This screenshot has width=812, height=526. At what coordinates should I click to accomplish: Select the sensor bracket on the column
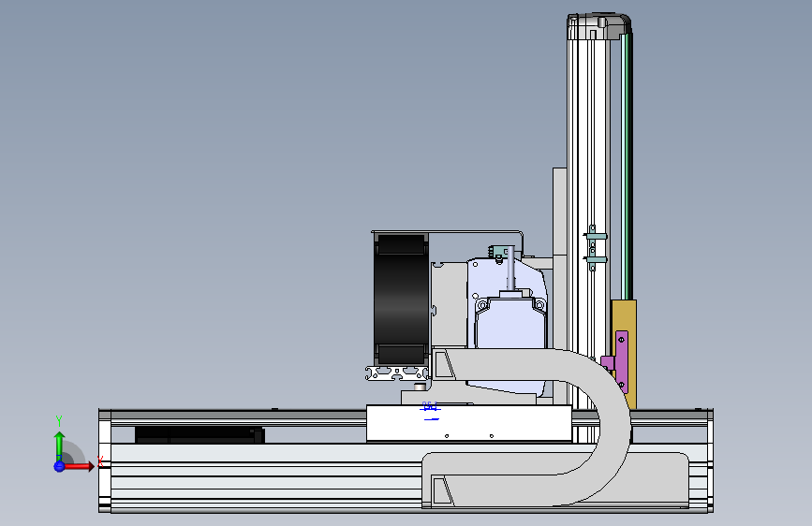(x=594, y=248)
